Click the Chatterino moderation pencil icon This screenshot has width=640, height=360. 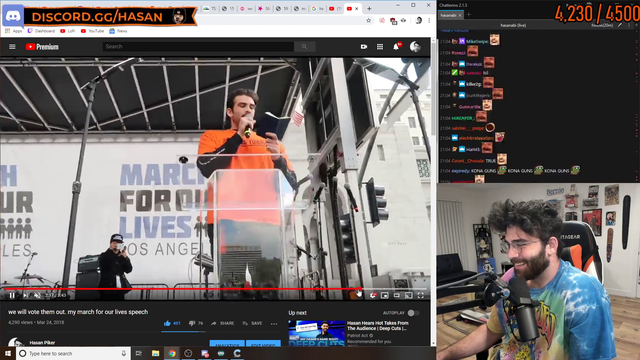coord(620,25)
